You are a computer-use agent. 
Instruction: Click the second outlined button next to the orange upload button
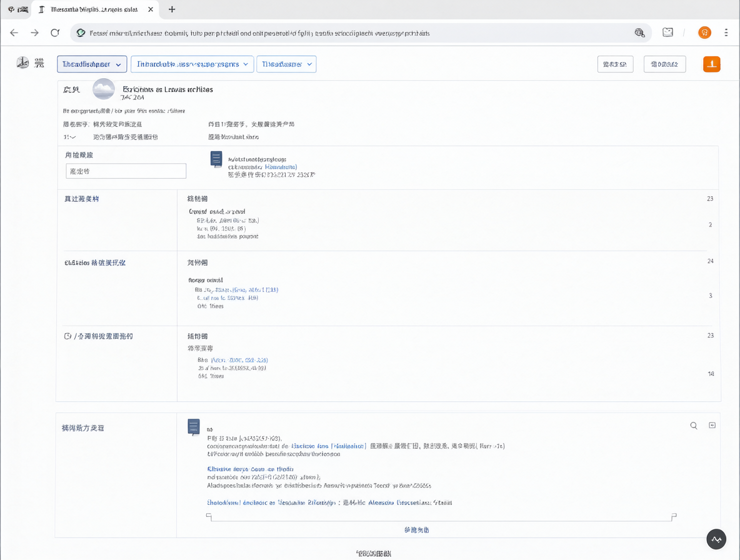(664, 64)
